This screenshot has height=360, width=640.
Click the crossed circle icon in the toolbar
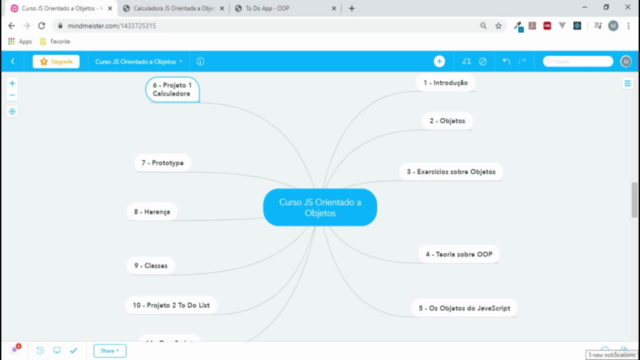click(483, 62)
